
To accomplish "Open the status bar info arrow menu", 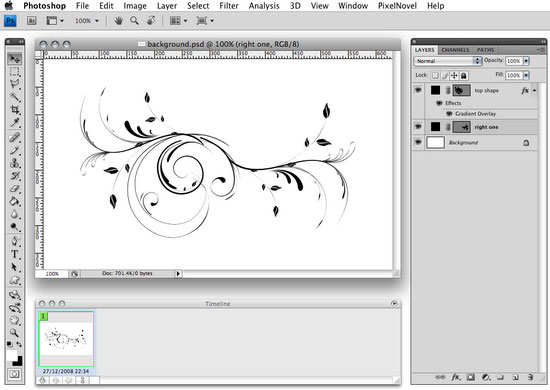I will coord(178,274).
